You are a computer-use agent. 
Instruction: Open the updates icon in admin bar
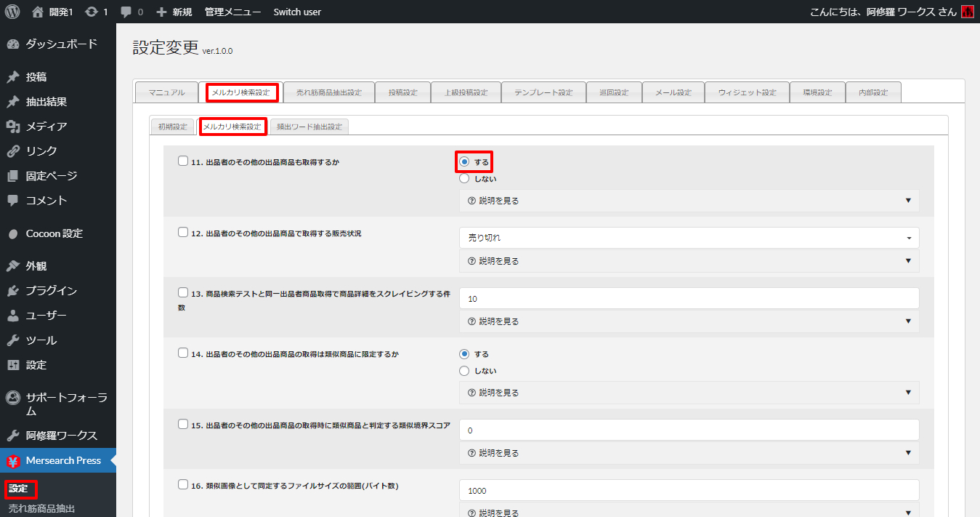click(92, 12)
